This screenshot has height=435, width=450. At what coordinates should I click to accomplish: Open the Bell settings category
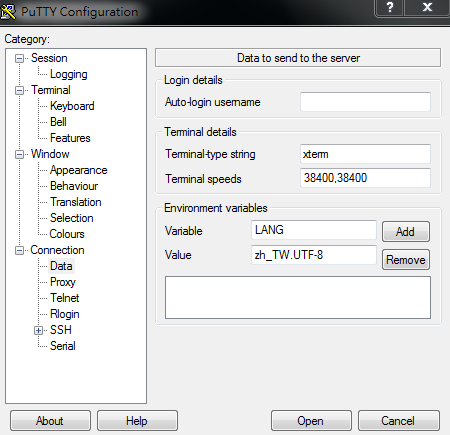click(58, 122)
